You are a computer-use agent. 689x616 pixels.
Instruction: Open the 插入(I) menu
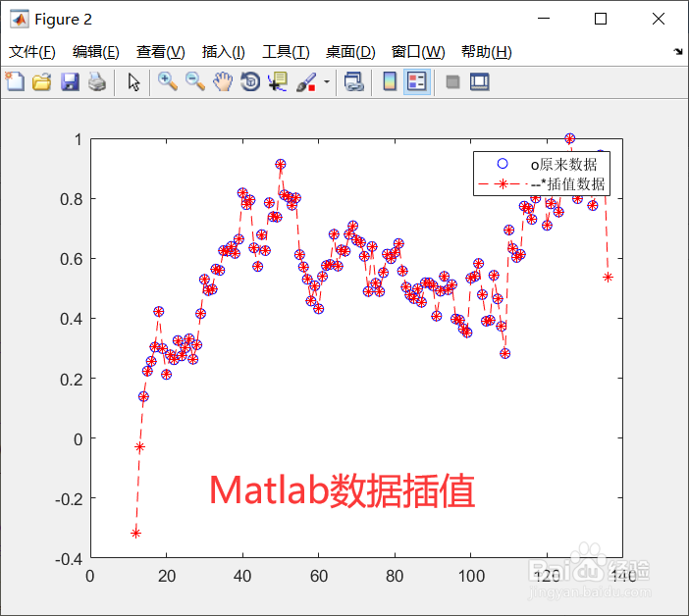point(223,52)
